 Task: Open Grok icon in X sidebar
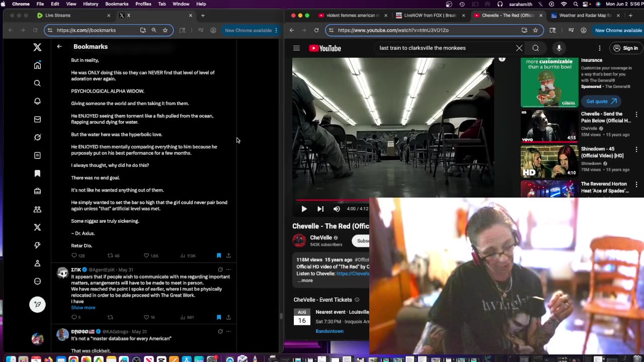pos(37,137)
